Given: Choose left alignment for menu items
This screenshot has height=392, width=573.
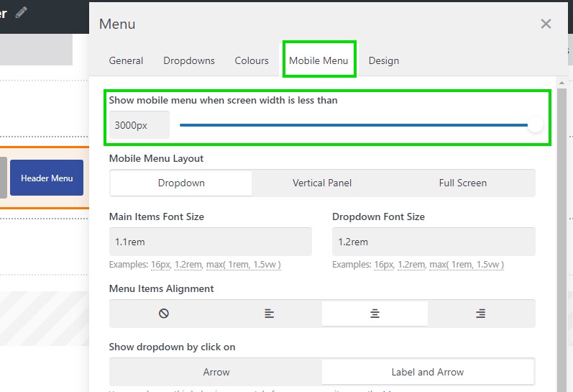Looking at the screenshot, I should tap(269, 314).
